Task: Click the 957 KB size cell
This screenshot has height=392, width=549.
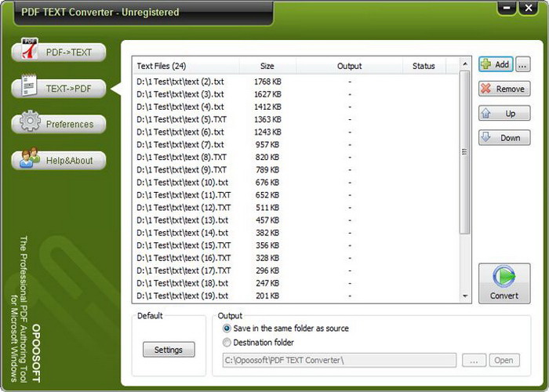Action: coord(267,144)
